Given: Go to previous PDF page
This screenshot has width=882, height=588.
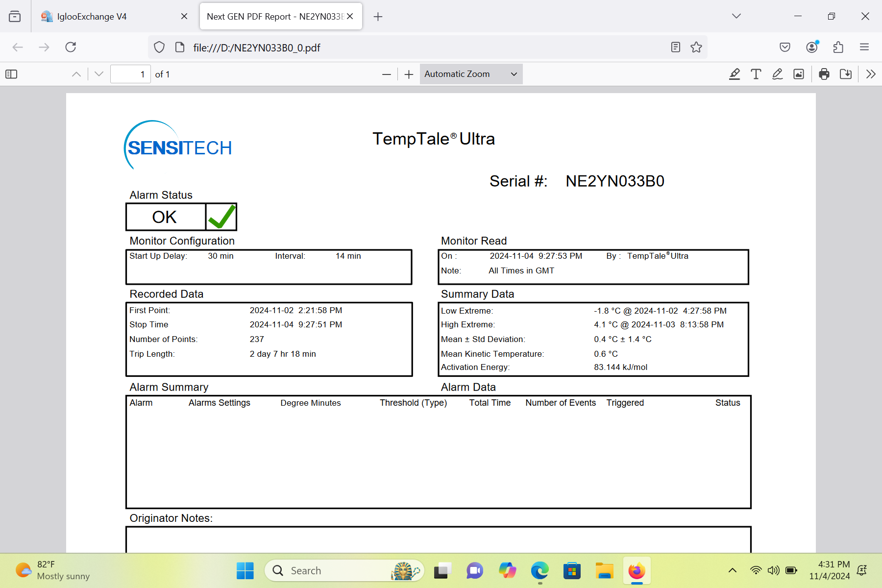Looking at the screenshot, I should pyautogui.click(x=76, y=74).
